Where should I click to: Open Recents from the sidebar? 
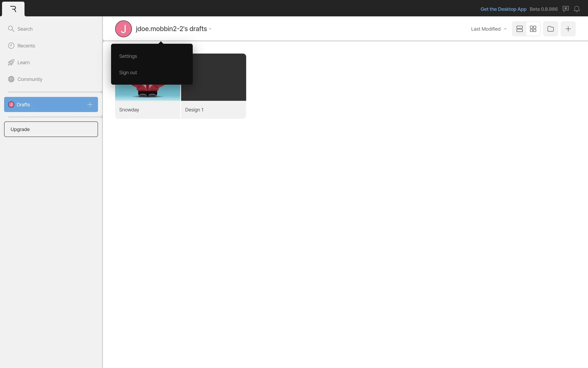(26, 46)
